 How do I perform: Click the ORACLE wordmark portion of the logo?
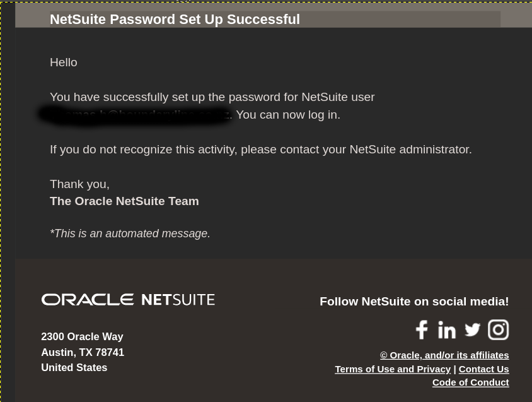click(x=87, y=299)
